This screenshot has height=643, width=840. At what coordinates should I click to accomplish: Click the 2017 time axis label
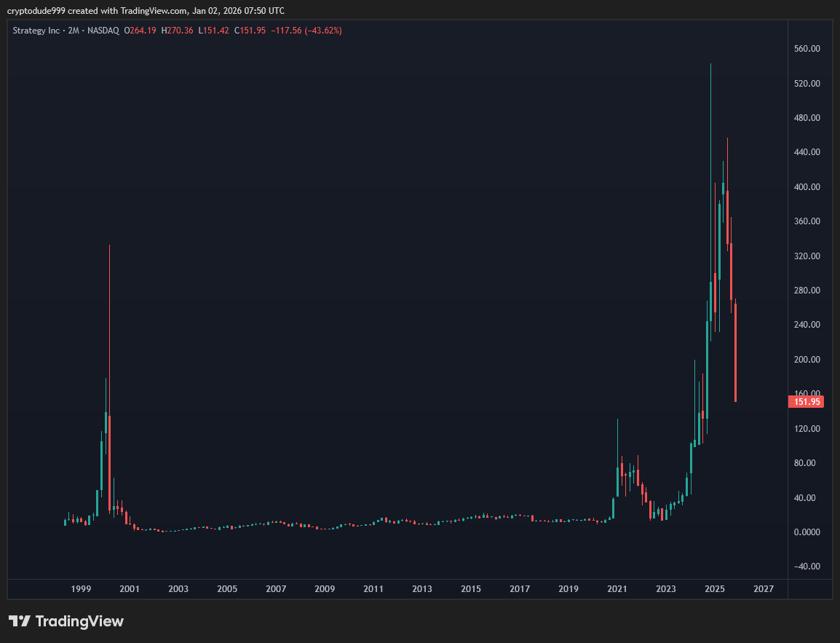point(520,589)
